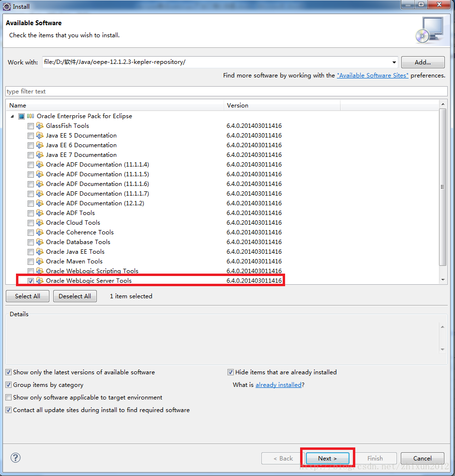This screenshot has width=455, height=476.
Task: Toggle Contact all update sites checkbox
Action: coord(9,410)
